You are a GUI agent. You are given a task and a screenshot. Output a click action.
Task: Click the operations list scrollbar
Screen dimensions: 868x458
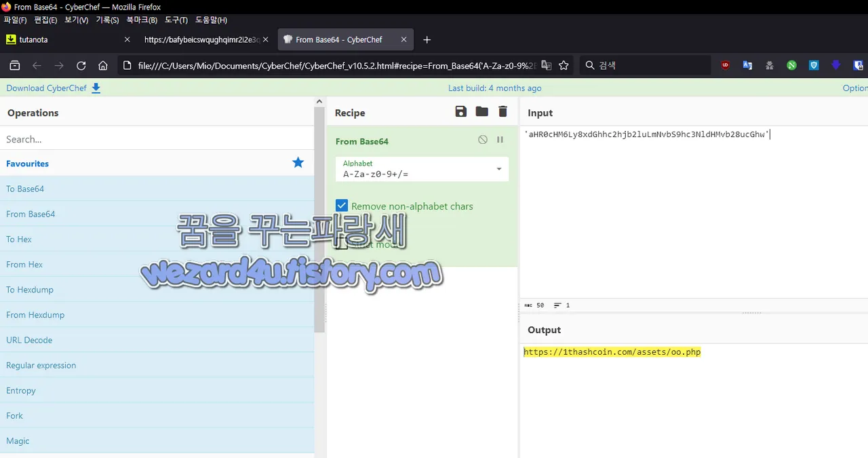pos(319,218)
